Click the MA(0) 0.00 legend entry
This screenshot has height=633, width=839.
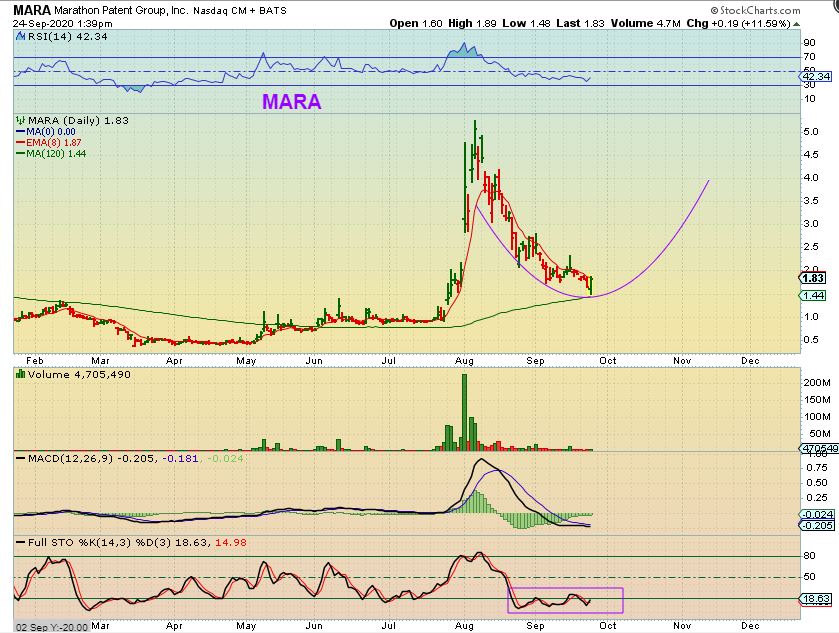(51, 132)
